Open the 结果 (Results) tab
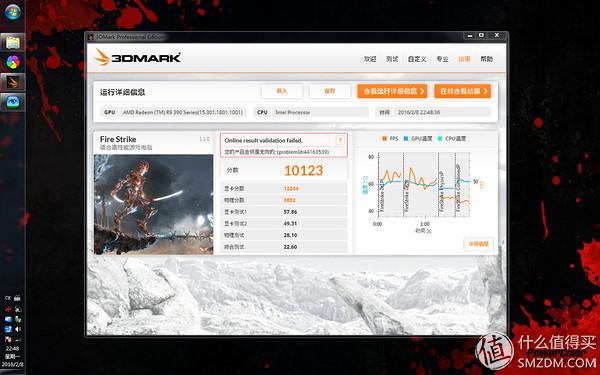 pyautogui.click(x=464, y=59)
